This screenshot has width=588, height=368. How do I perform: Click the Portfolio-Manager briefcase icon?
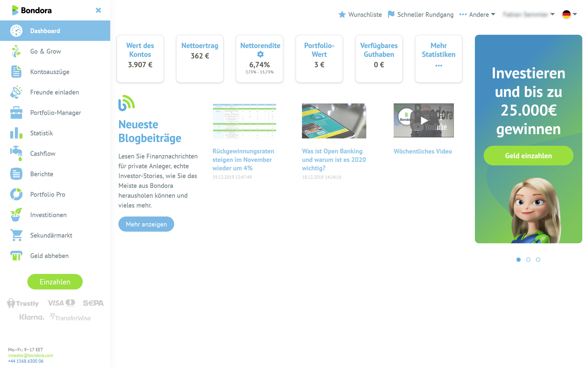16,112
